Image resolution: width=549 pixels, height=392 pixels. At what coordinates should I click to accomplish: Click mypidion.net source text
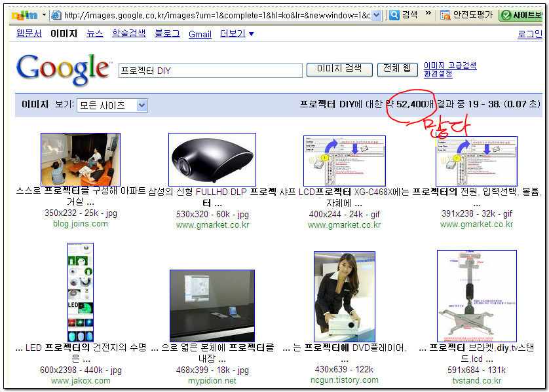point(212,380)
